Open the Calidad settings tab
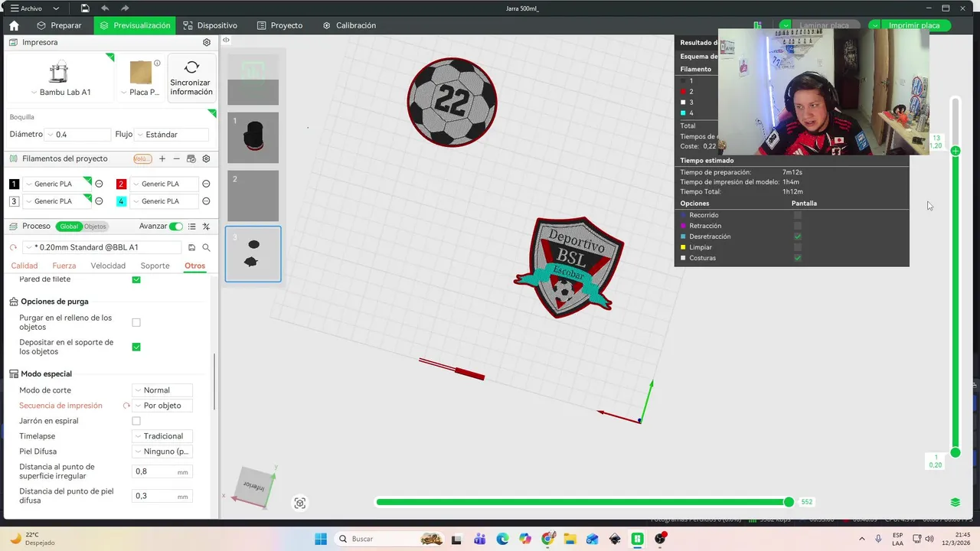The height and width of the screenshot is (551, 980). click(x=24, y=266)
